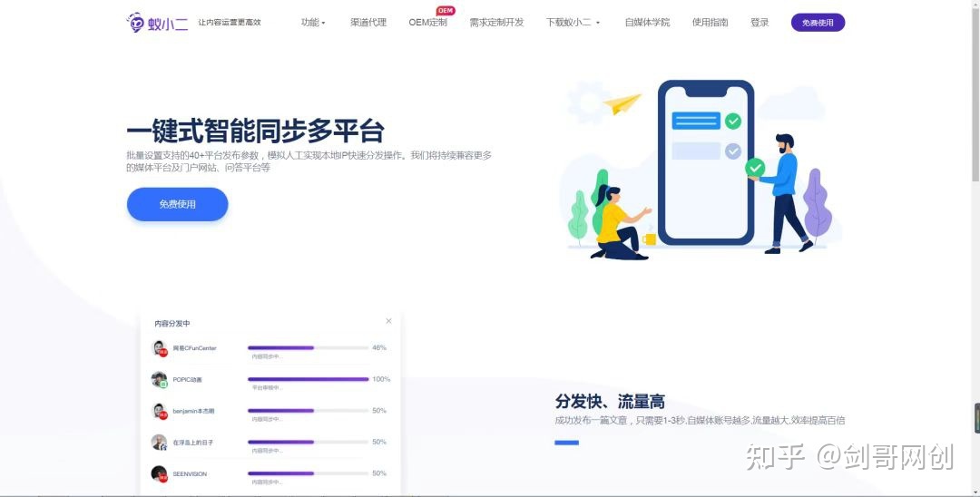Viewport: 980px width, 497px height.
Task: Click the POPIC动画 100% progress bar
Action: click(x=308, y=379)
